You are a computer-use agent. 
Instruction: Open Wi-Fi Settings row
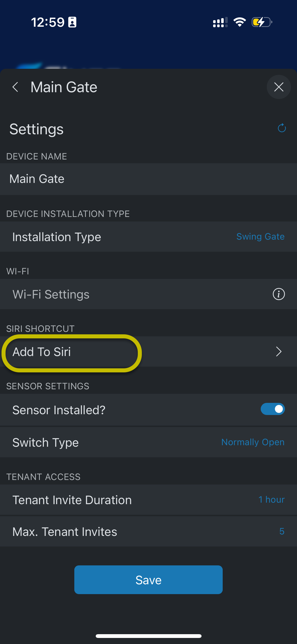point(148,294)
